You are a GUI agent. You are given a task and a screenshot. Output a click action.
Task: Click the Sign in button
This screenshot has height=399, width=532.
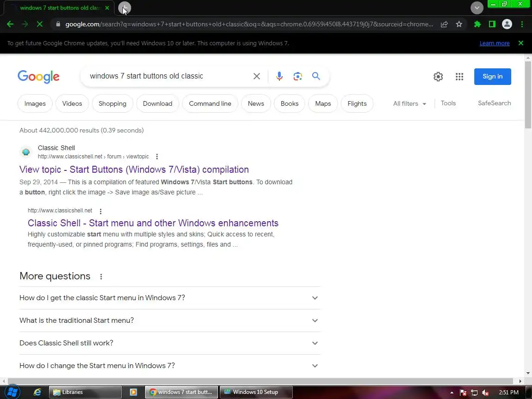pos(492,77)
